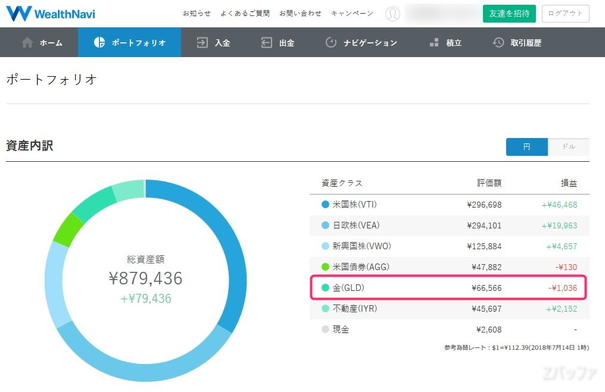Click the portfolio pie chart icon
605x392 pixels.
click(x=100, y=42)
